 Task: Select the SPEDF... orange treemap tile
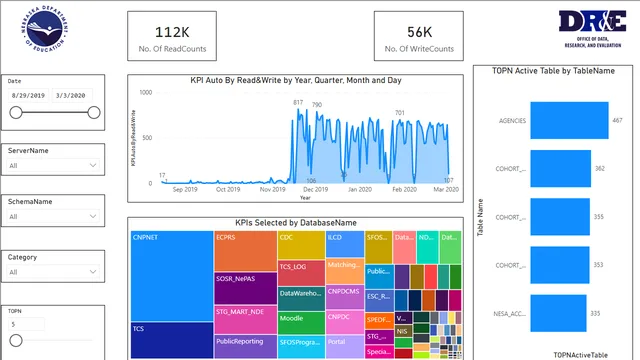379,321
